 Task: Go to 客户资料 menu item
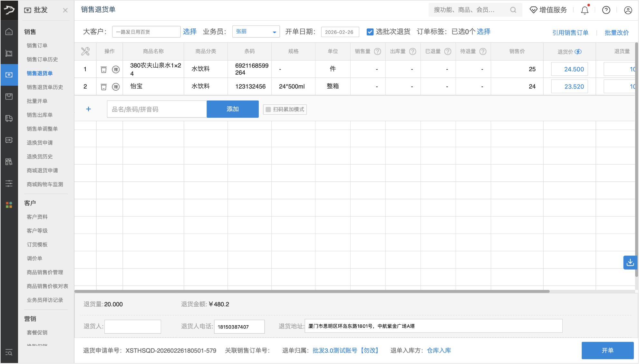coord(37,217)
